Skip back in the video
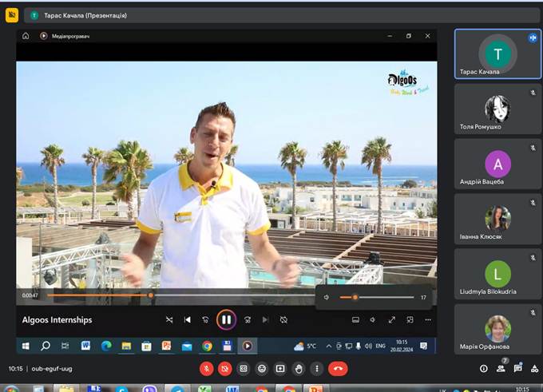The height and width of the screenshot is (392, 543). click(x=206, y=319)
